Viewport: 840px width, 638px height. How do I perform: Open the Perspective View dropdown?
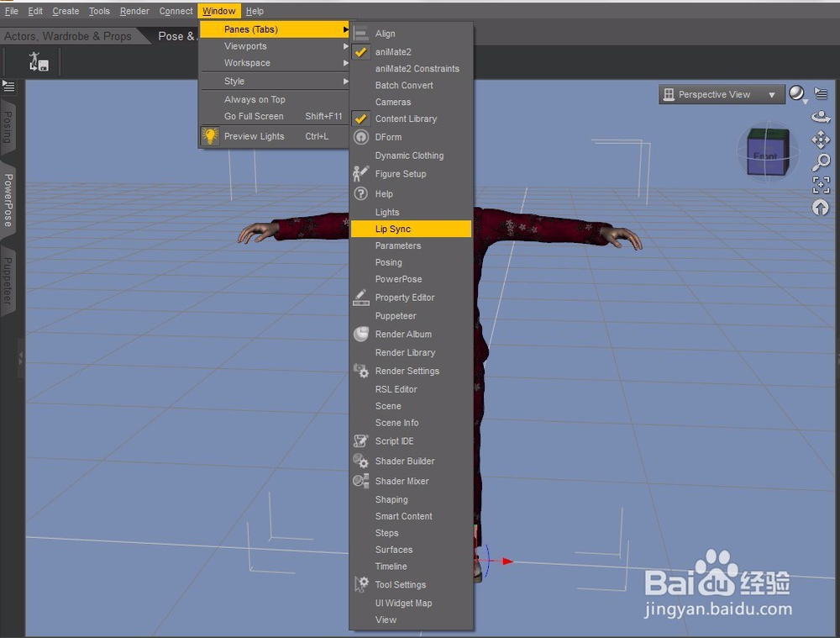coord(722,94)
